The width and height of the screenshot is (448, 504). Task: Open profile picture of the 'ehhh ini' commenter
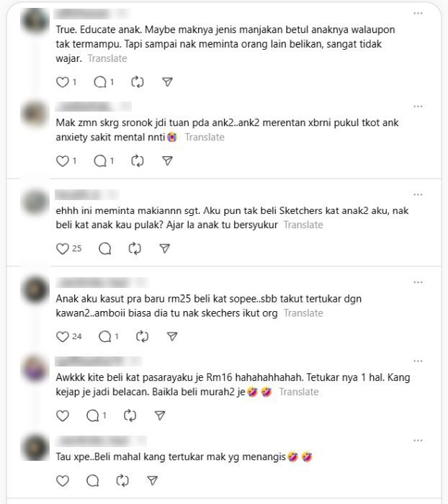pos(35,202)
